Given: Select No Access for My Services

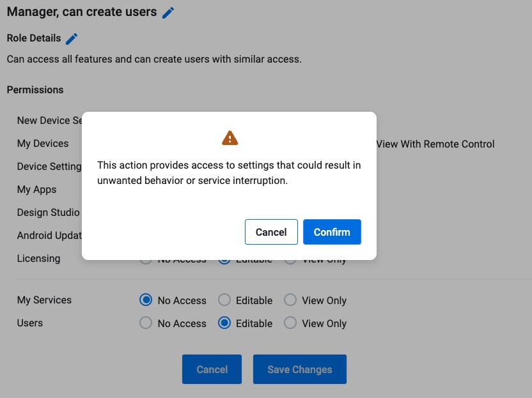Looking at the screenshot, I should click(x=146, y=300).
